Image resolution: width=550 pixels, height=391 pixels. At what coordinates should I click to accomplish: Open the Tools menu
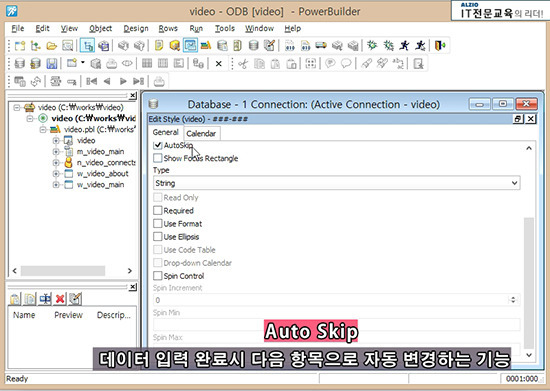tap(224, 28)
